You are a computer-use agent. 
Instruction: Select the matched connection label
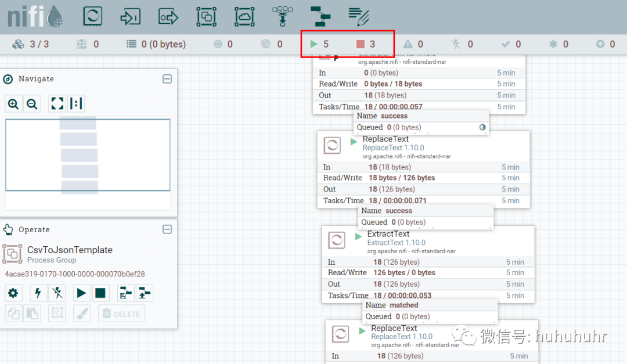tap(404, 305)
